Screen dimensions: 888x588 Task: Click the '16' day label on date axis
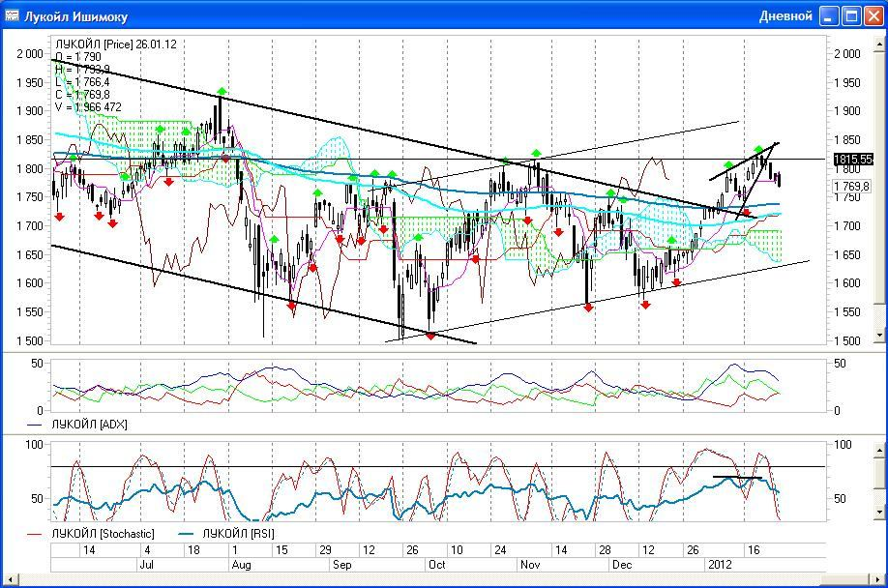[x=754, y=550]
